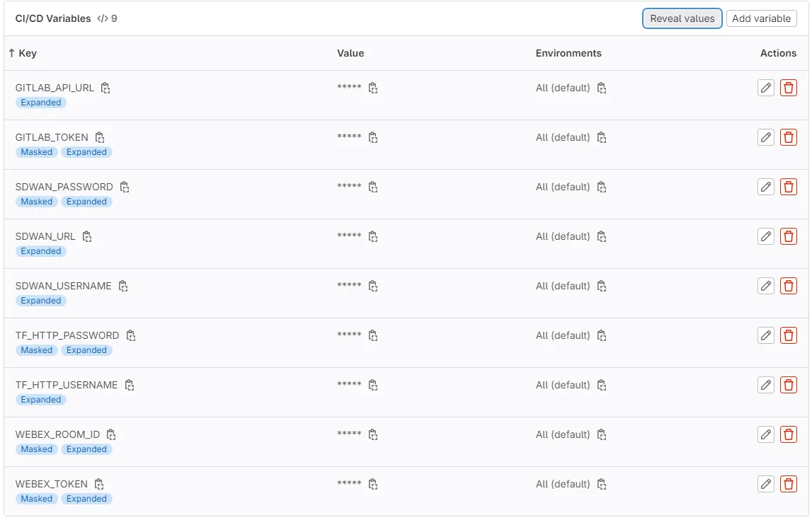This screenshot has width=812, height=520.
Task: Edit the TF_HTTP_PASSWORD variable
Action: click(x=765, y=335)
